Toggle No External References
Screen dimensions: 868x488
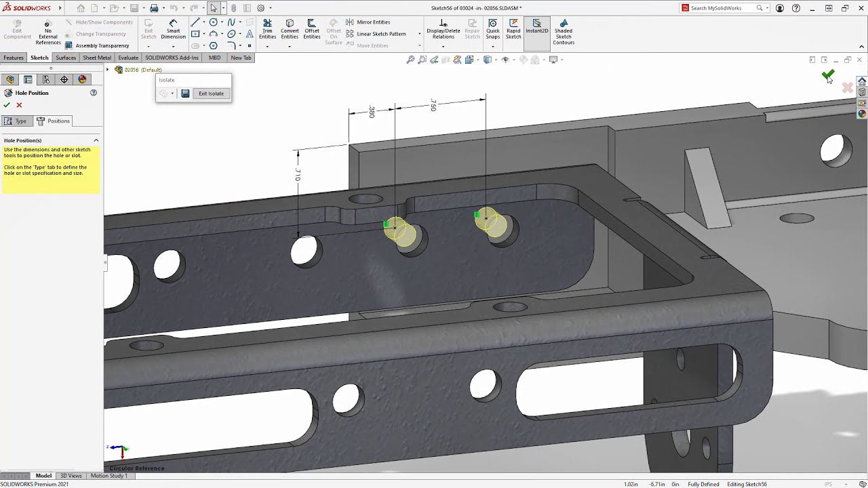47,32
